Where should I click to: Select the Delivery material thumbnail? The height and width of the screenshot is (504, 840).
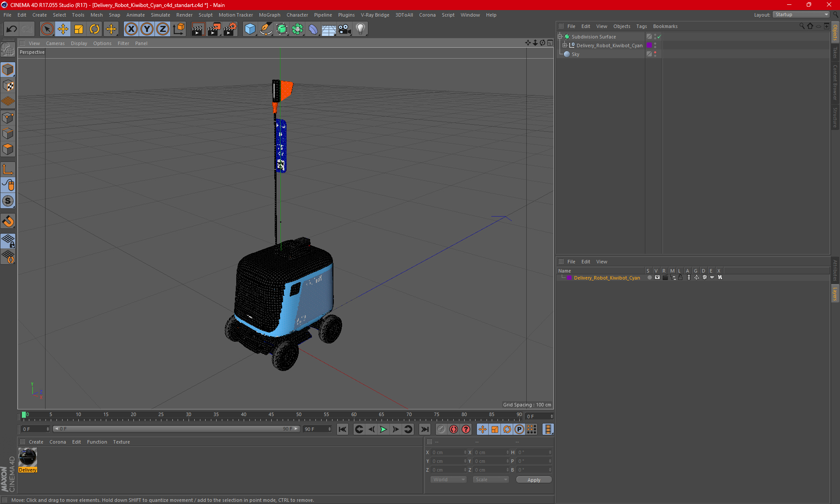[28, 458]
